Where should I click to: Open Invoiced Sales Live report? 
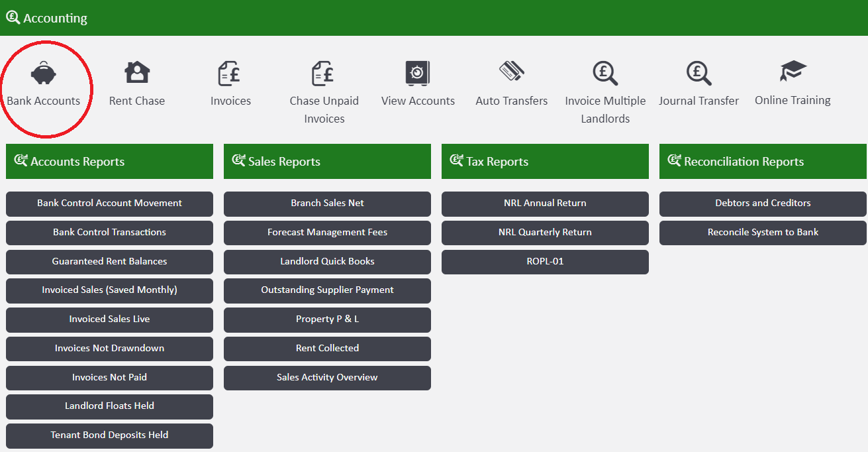[x=109, y=319]
